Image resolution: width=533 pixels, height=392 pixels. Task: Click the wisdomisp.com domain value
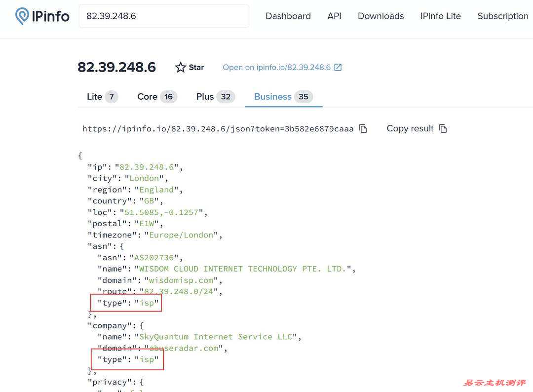181,280
